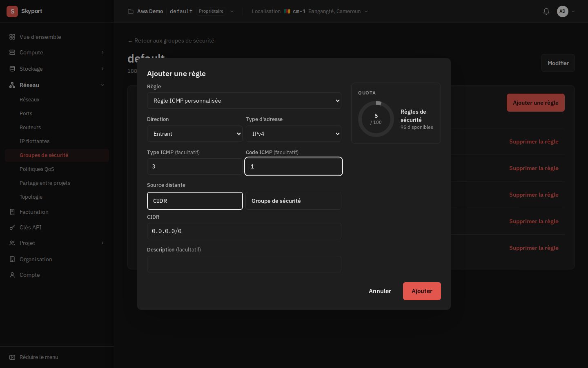Open the Règle dropdown
This screenshot has height=368, width=588.
[x=244, y=101]
